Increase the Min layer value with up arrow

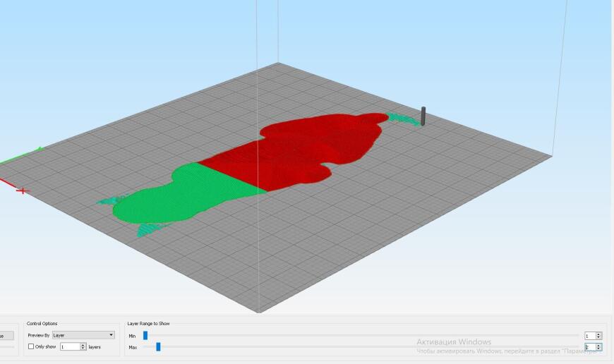click(598, 334)
